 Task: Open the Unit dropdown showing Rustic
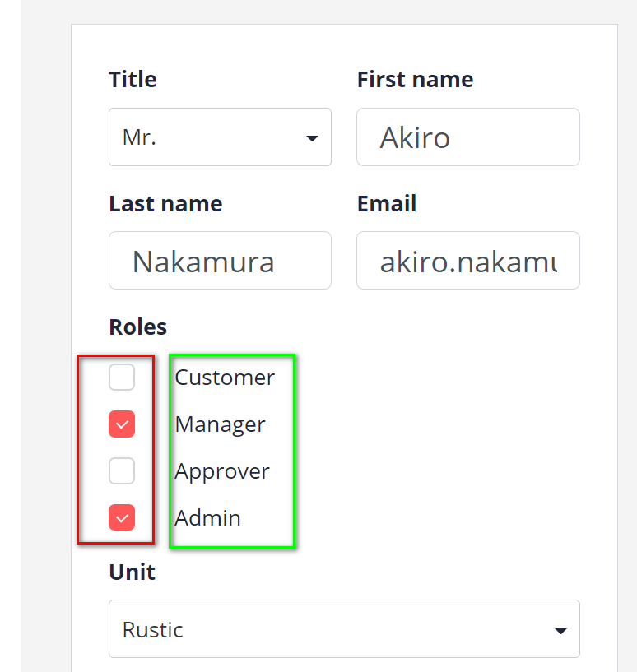tap(344, 628)
